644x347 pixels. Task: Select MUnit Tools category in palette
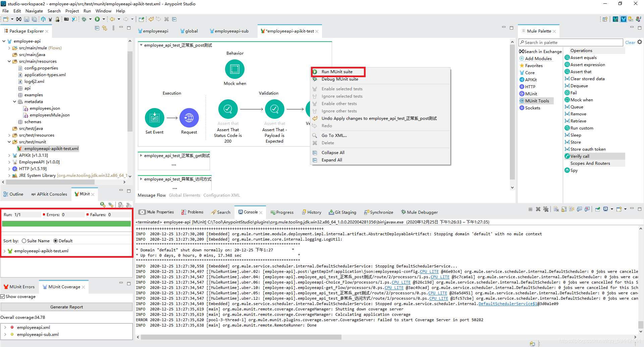(x=537, y=101)
